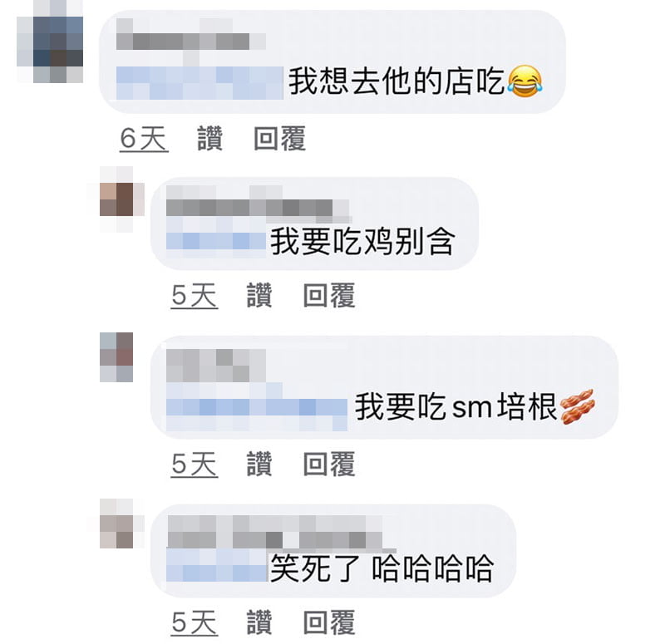Click the blurred avatar of the top commenter

pyautogui.click(x=50, y=41)
